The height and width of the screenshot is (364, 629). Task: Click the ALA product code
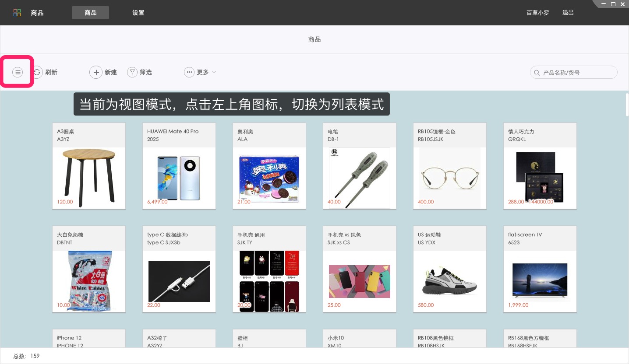[x=242, y=139]
